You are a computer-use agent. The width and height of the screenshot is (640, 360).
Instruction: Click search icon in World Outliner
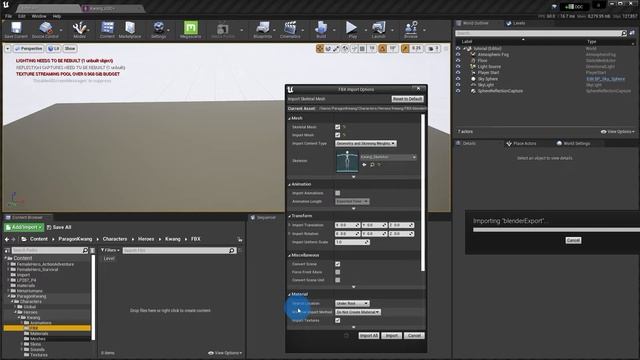[x=624, y=33]
